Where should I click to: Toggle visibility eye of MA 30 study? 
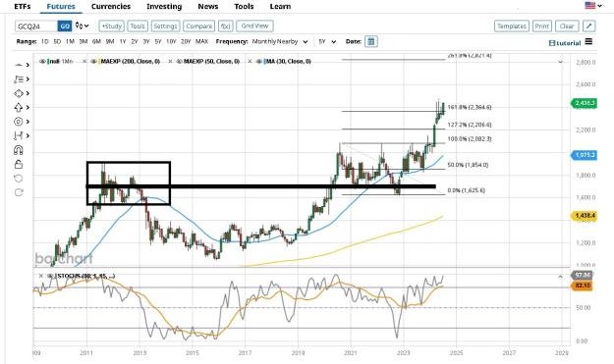[x=259, y=62]
